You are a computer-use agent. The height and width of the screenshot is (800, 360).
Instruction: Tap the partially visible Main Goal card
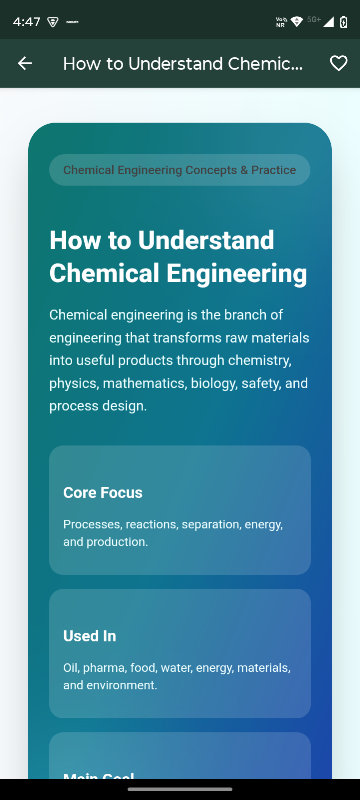(x=179, y=756)
